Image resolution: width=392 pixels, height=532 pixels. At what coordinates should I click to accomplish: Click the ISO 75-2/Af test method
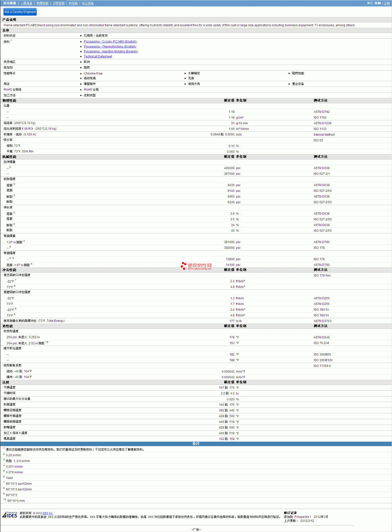click(x=321, y=343)
